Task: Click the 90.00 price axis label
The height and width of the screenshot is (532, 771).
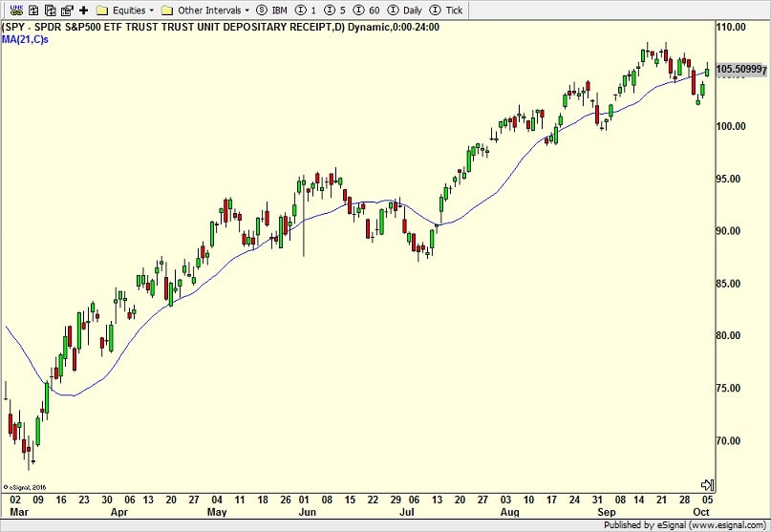Action: point(728,231)
